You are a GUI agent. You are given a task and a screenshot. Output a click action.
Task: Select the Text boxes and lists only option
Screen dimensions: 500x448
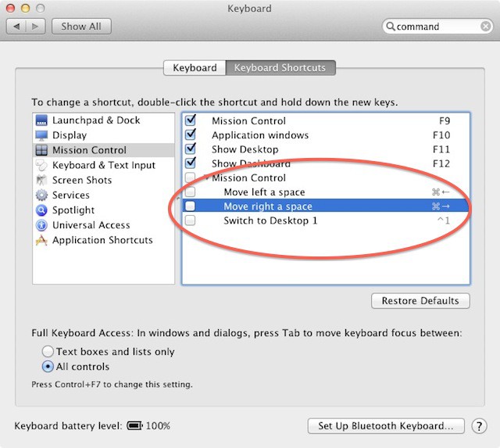point(48,352)
